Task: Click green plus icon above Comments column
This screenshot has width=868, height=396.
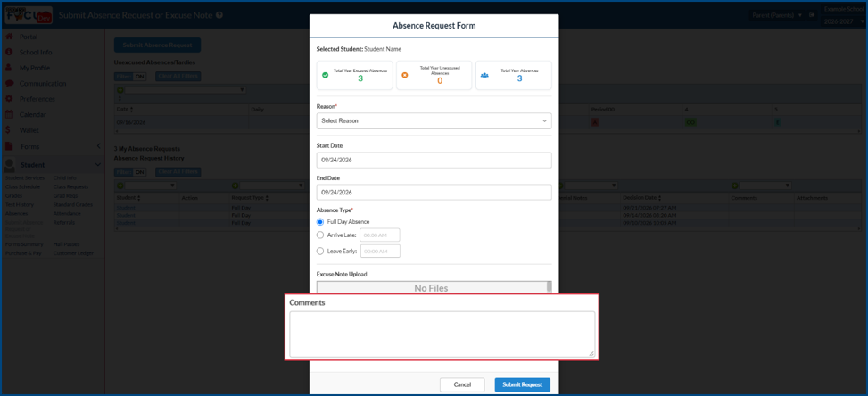Action: tap(734, 186)
